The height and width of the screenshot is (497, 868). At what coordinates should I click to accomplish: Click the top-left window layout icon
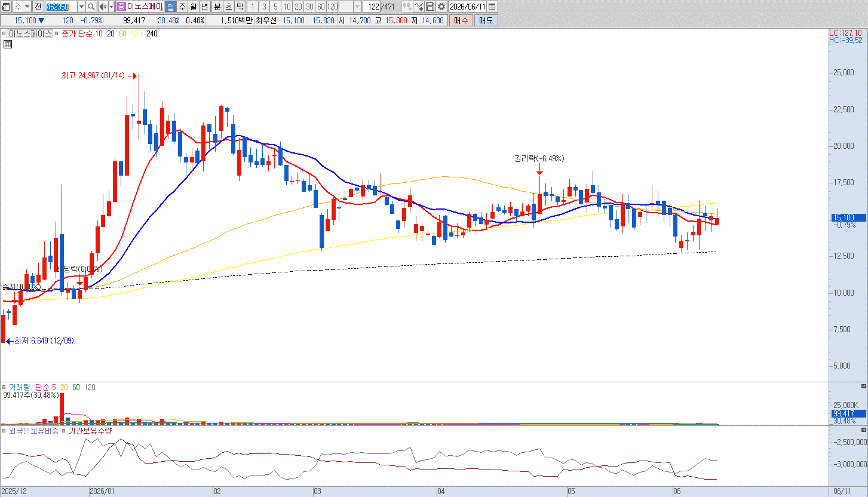tap(5, 7)
